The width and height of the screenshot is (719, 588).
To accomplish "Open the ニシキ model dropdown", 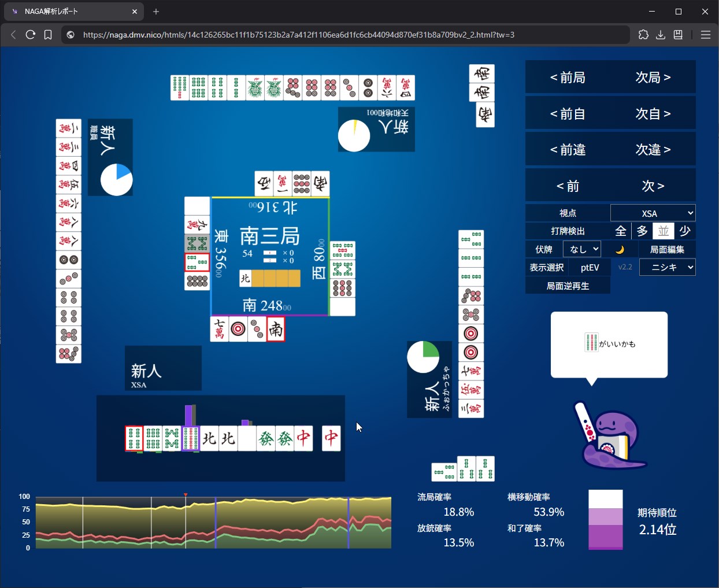I will [667, 267].
